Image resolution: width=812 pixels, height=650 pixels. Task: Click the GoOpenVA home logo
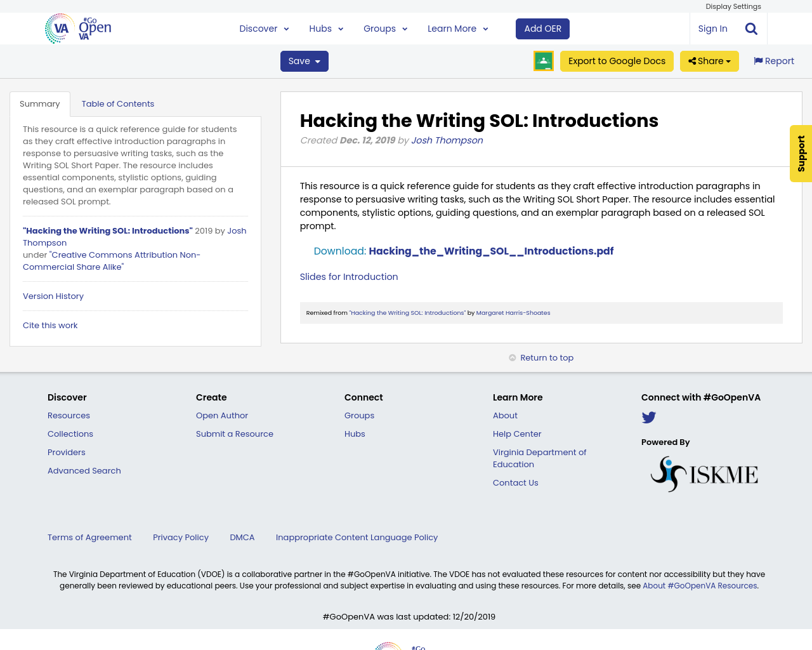pyautogui.click(x=77, y=28)
